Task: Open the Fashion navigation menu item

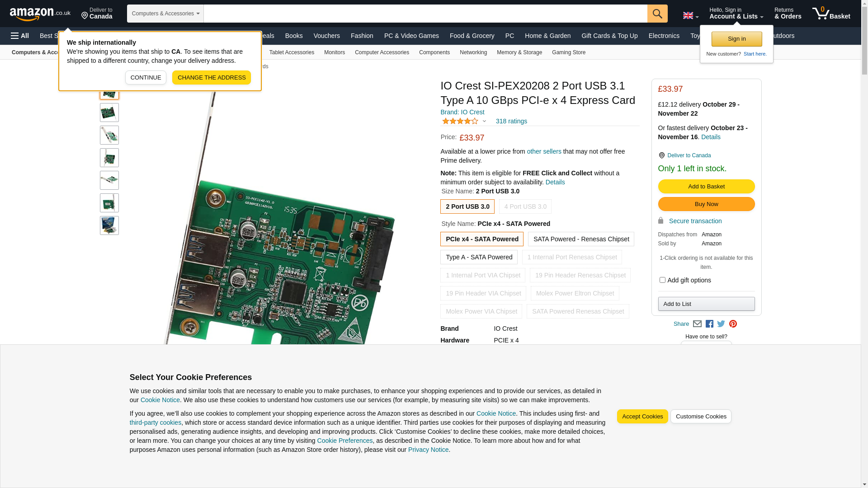Action: pyautogui.click(x=362, y=36)
